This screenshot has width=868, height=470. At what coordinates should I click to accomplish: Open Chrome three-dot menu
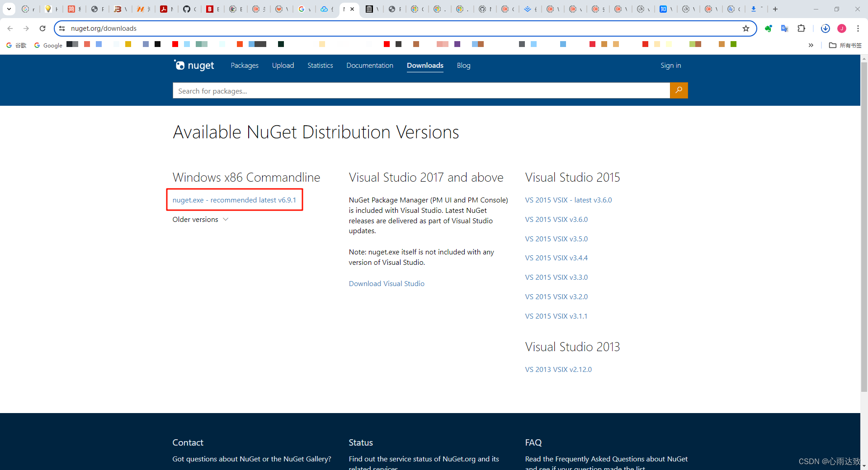858,28
